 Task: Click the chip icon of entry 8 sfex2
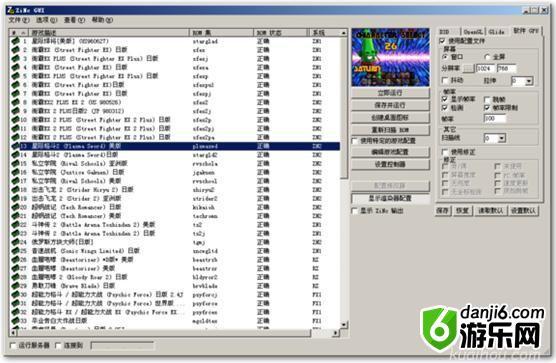(x=15, y=102)
